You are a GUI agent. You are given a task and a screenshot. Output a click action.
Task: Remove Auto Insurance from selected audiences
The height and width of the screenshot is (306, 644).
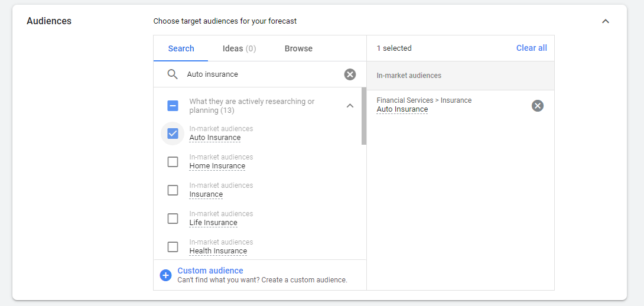(537, 106)
